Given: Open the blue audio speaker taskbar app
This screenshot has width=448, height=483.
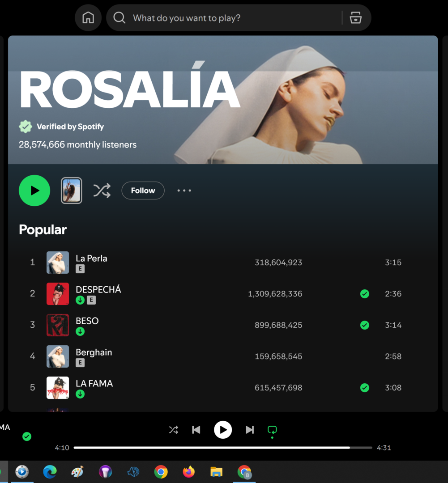Looking at the screenshot, I should click(x=133, y=472).
